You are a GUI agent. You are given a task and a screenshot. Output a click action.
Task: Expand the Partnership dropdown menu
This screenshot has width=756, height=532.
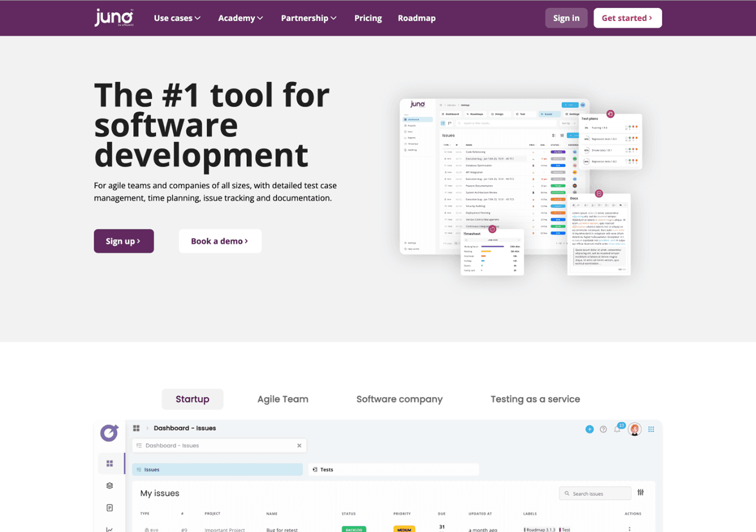[x=308, y=18]
